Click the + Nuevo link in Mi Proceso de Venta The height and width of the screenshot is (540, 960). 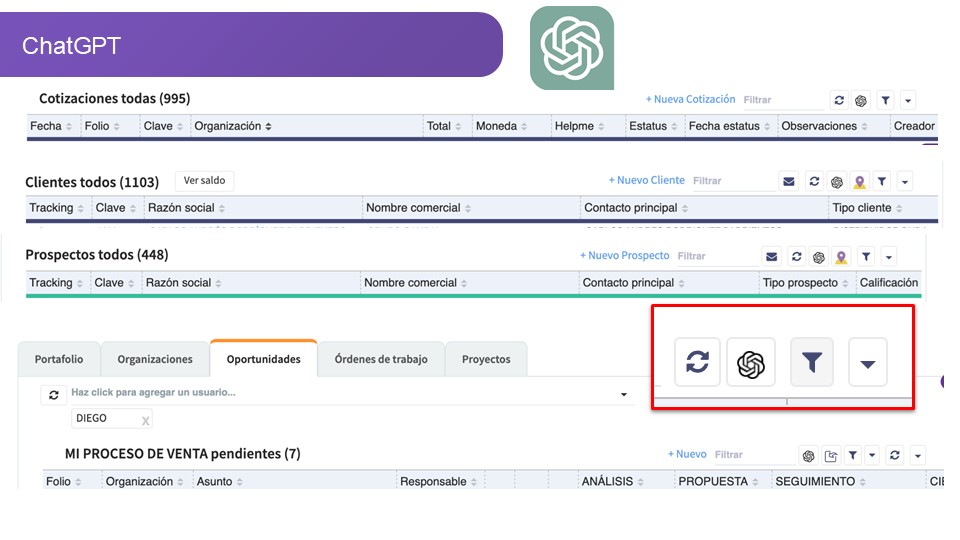687,454
